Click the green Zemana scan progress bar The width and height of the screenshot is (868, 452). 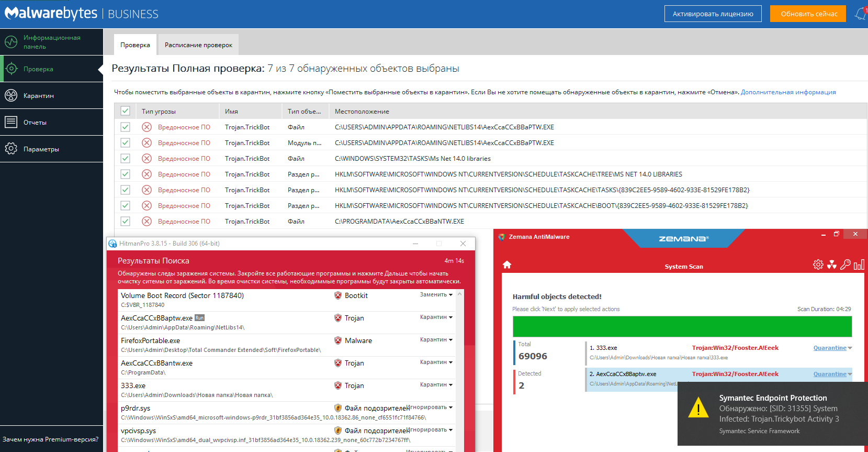682,327
